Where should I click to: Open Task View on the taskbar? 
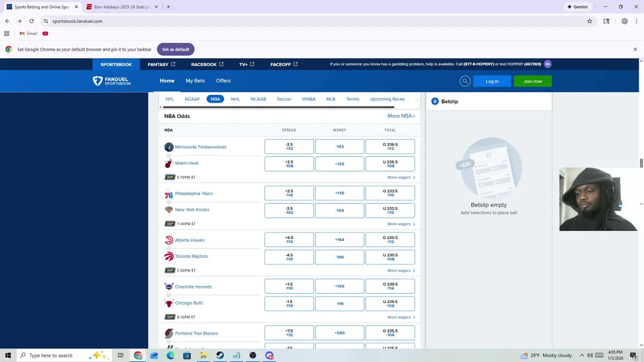pos(121,355)
